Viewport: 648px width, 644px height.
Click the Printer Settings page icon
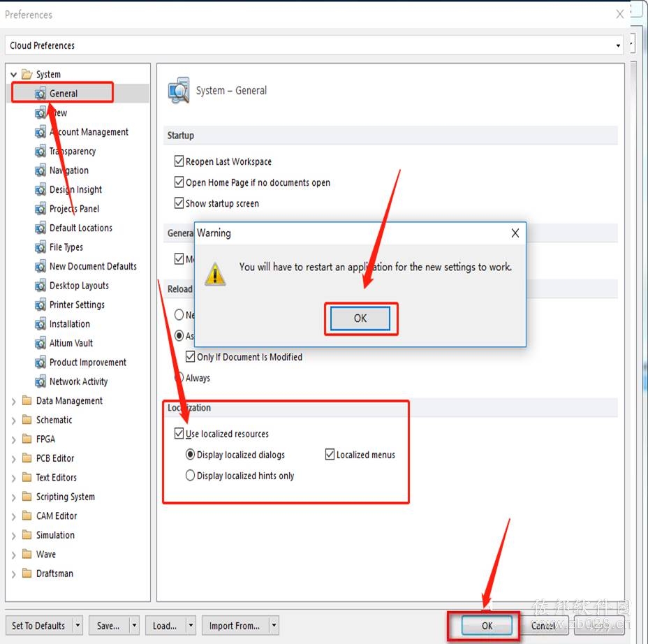[40, 305]
